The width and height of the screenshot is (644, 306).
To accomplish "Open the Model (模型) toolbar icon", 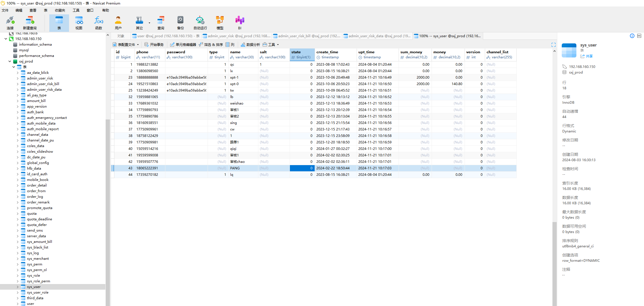I will [x=220, y=23].
